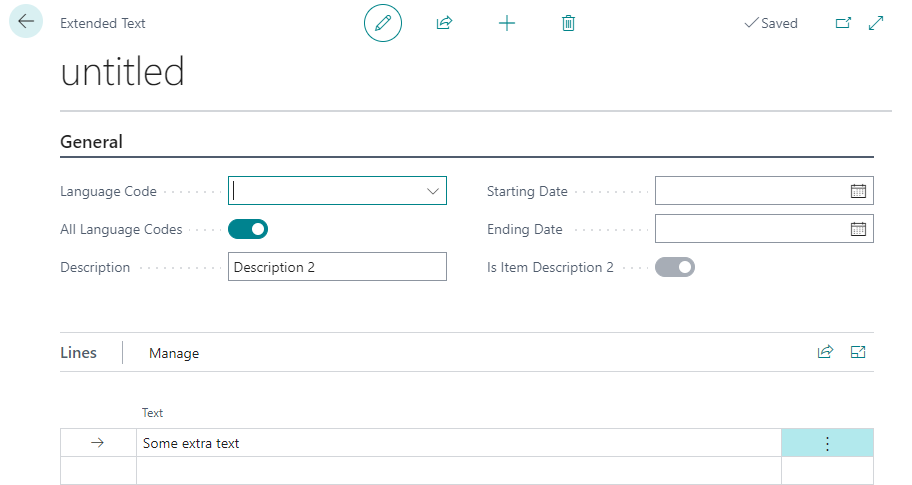Click the untitled page title
Image resolution: width=912 pixels, height=485 pixels.
coord(123,72)
